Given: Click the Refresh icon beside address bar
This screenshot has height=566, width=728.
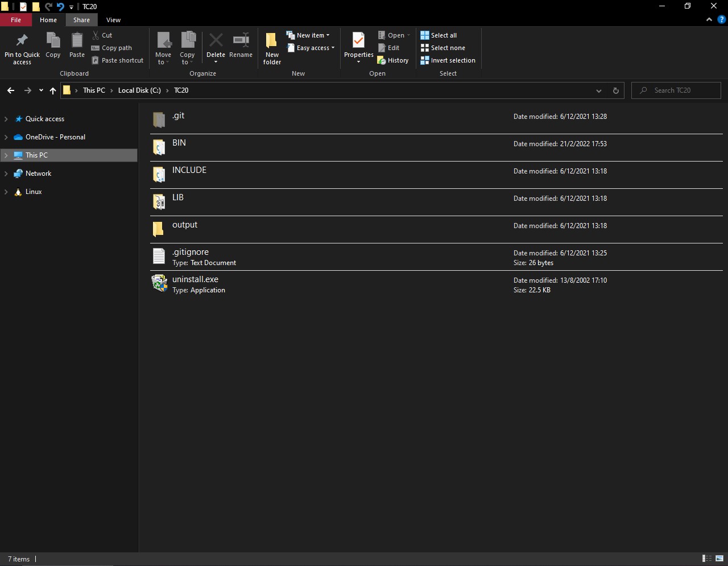Looking at the screenshot, I should click(x=615, y=90).
